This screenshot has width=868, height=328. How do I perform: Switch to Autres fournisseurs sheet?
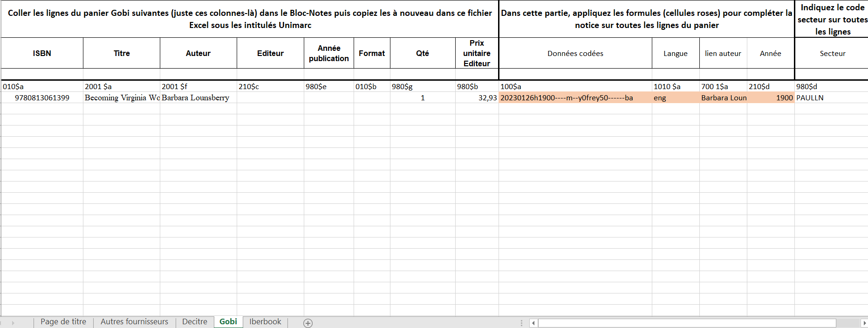point(134,322)
